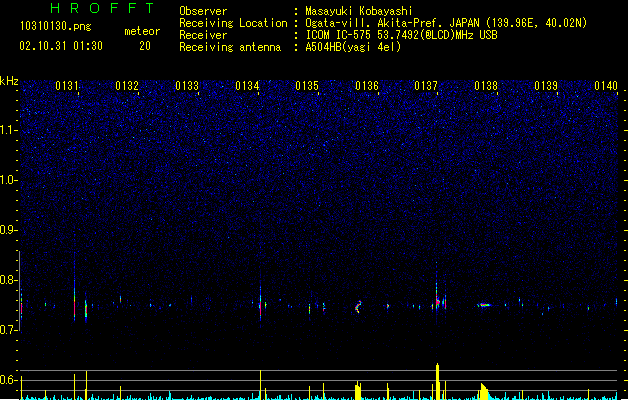Image resolution: width=629 pixels, height=400 pixels.
Task: Click the 0136 time marker
Action: (367, 86)
